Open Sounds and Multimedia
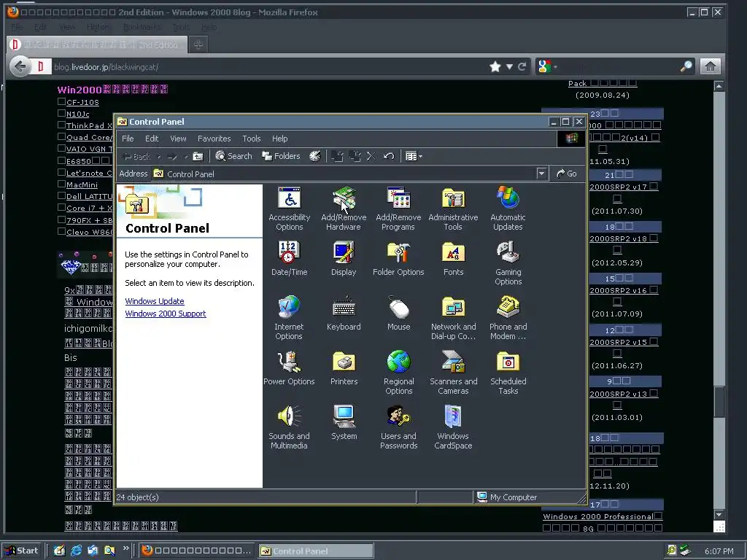This screenshot has width=747, height=560. click(x=289, y=427)
